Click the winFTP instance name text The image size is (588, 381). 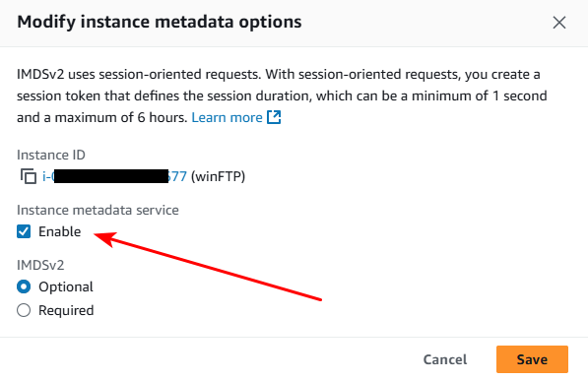pyautogui.click(x=219, y=176)
